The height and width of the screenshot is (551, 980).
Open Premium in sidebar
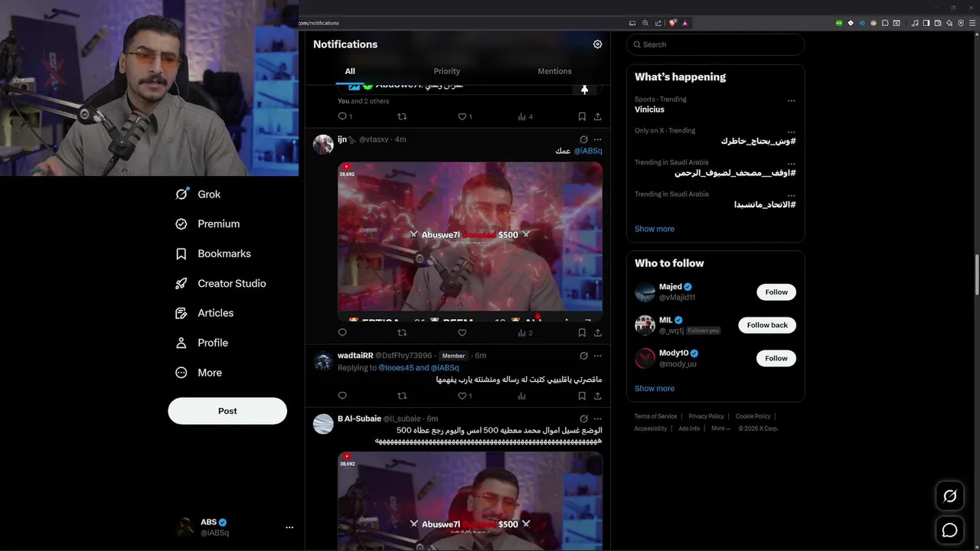point(207,224)
